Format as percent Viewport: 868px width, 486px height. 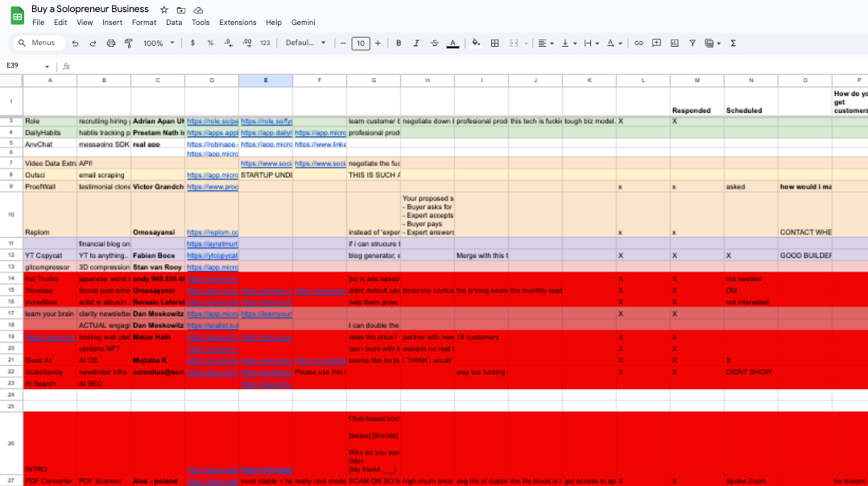[210, 44]
